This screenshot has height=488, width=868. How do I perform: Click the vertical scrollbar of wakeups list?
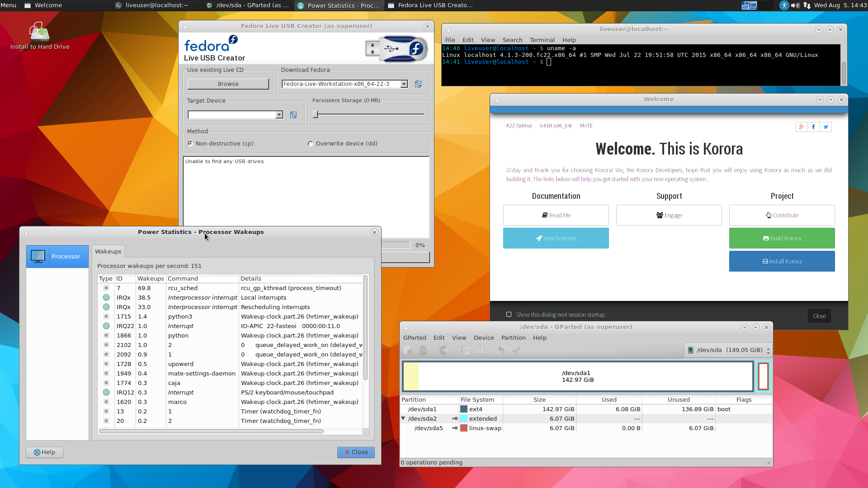(365, 328)
